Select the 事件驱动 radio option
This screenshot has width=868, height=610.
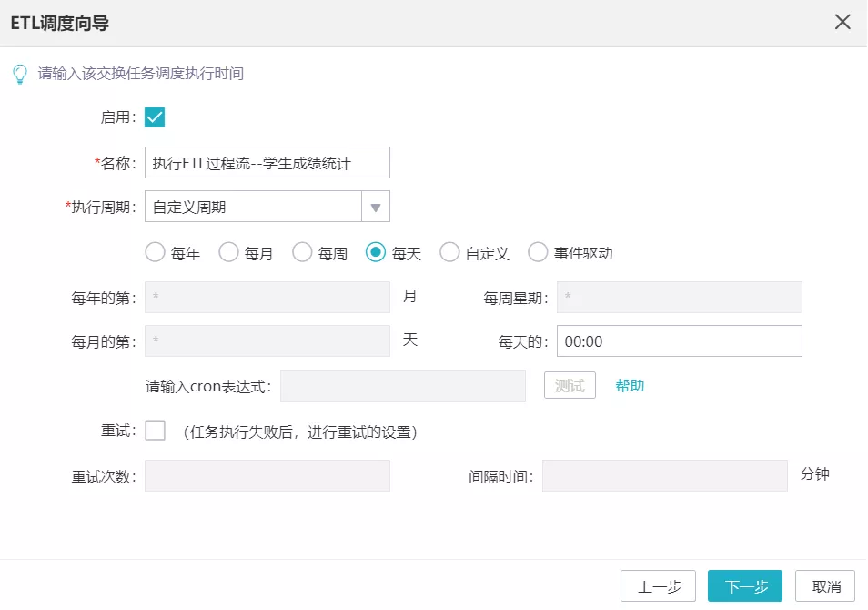(x=538, y=253)
